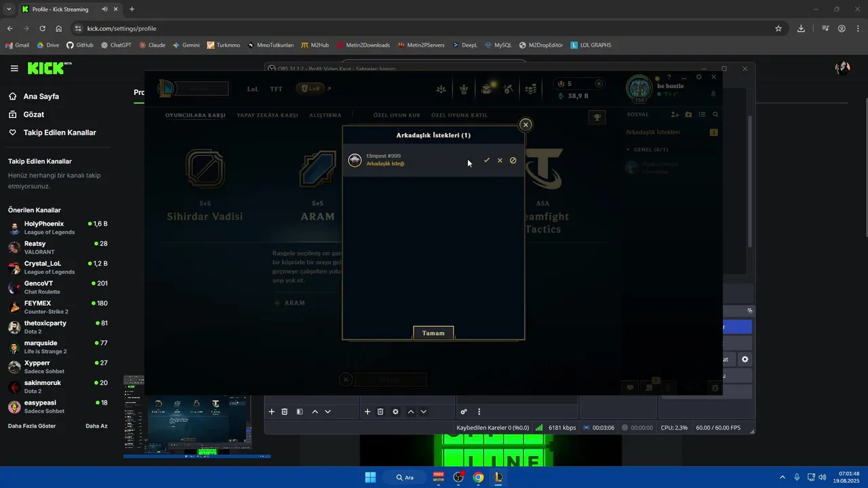This screenshot has height=488, width=868.
Task: Confirm with the Tamam button
Action: [433, 333]
